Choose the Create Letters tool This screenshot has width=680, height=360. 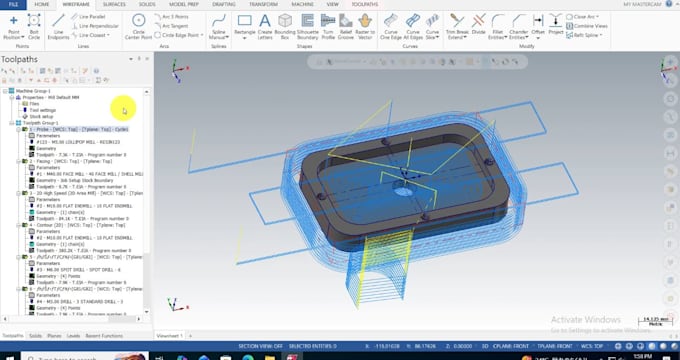[x=265, y=26]
